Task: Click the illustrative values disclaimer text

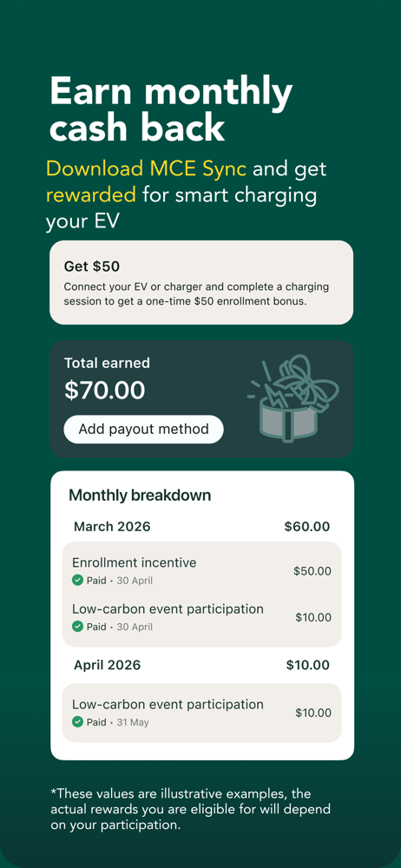Action: (191, 809)
